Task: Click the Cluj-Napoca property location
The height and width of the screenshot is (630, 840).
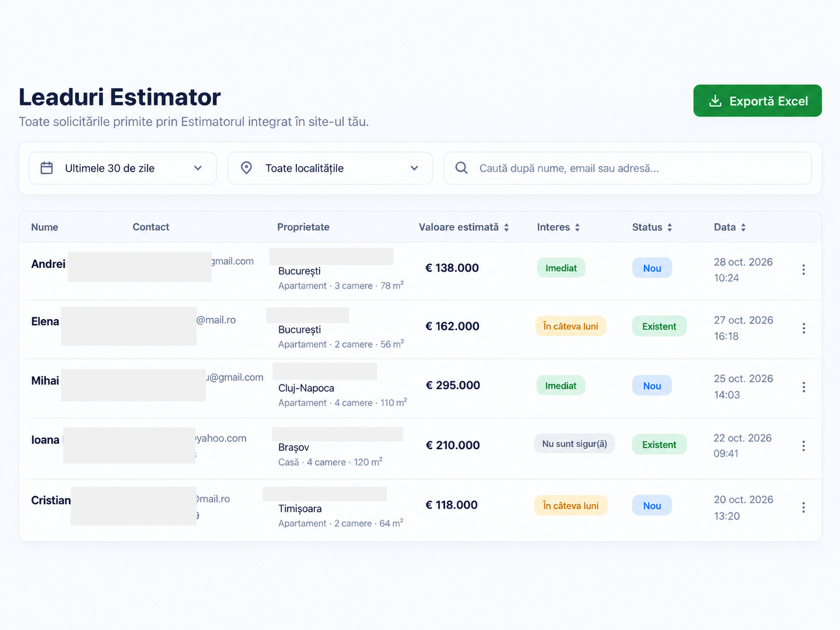Action: (306, 388)
